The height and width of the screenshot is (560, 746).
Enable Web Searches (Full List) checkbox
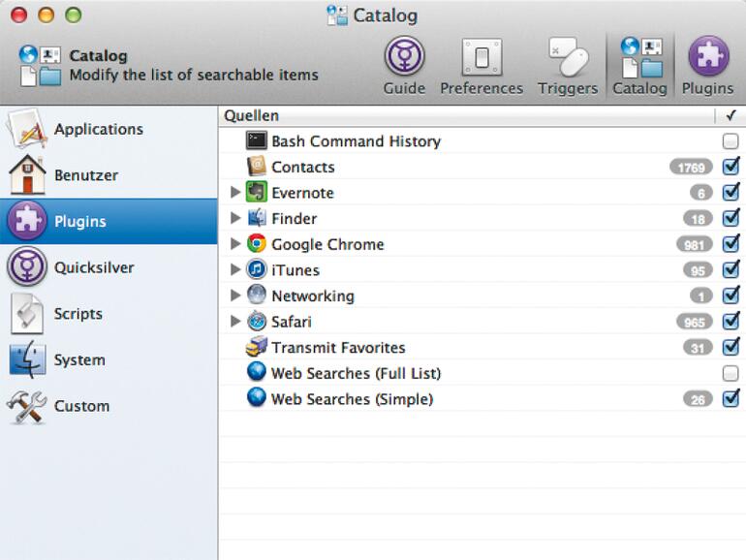(x=730, y=373)
